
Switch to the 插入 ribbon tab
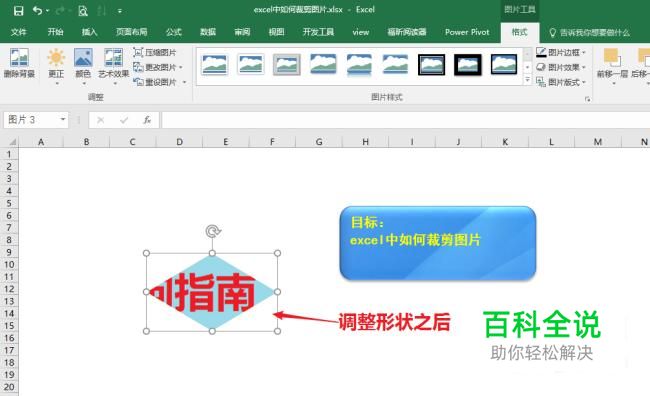point(89,32)
